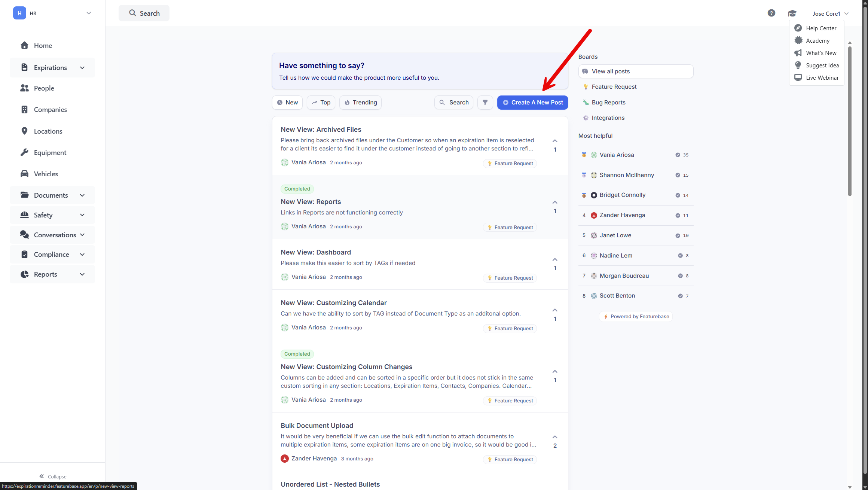Open the HR workspace switcher dropdown
Image resolution: width=868 pixels, height=490 pixels.
(x=89, y=13)
